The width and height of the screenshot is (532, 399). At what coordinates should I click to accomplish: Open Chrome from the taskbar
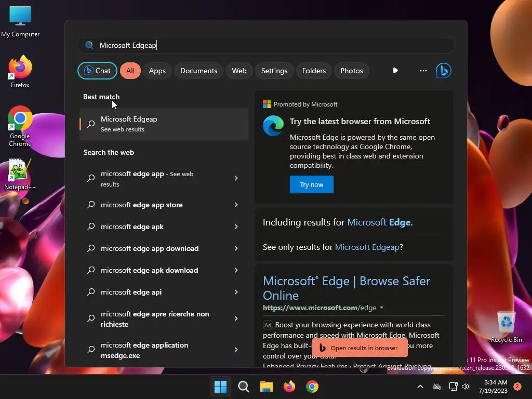point(312,387)
